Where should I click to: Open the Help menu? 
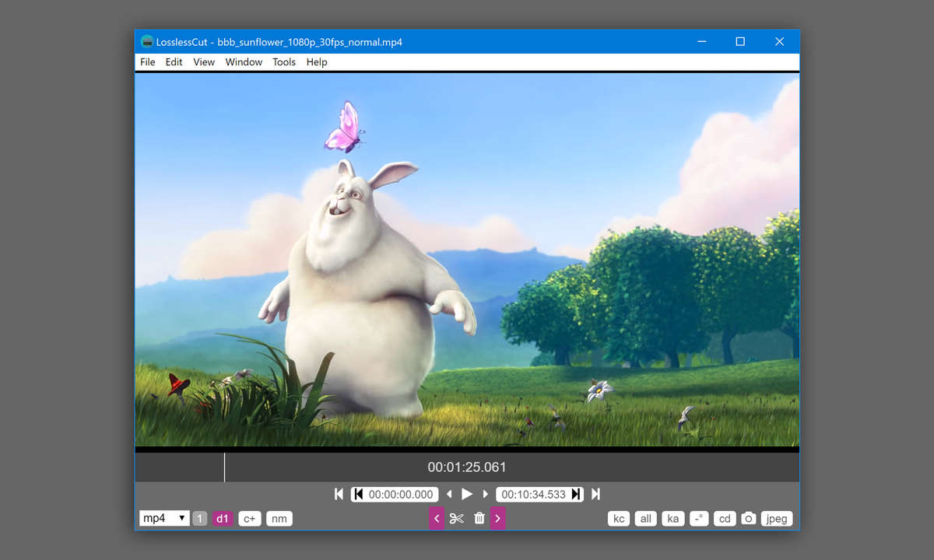(x=317, y=62)
